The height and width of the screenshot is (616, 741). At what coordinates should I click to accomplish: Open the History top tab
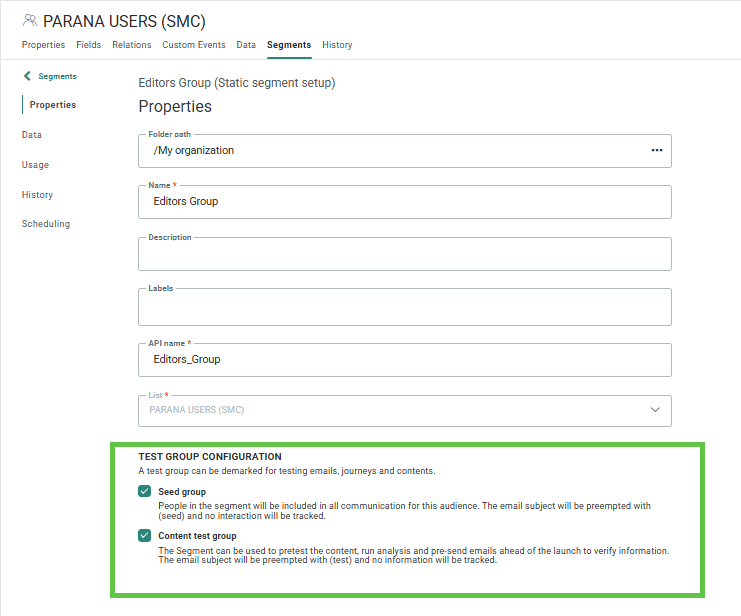click(337, 45)
